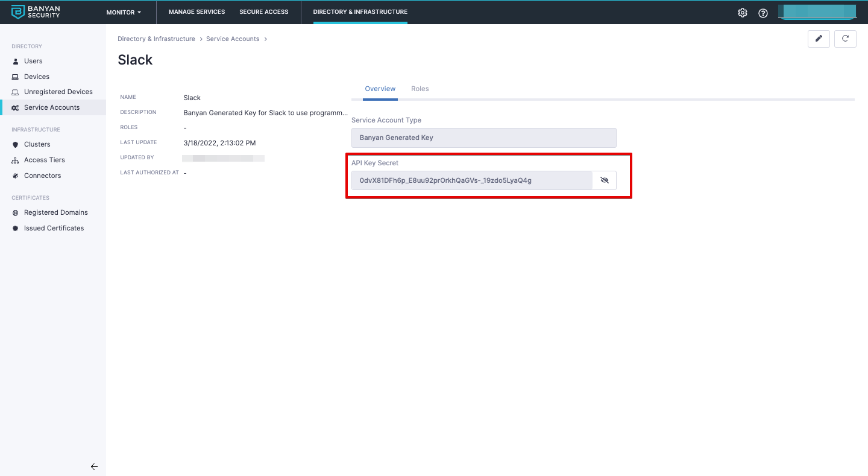Click the last update timestamp 3/18/2022

[x=219, y=143]
